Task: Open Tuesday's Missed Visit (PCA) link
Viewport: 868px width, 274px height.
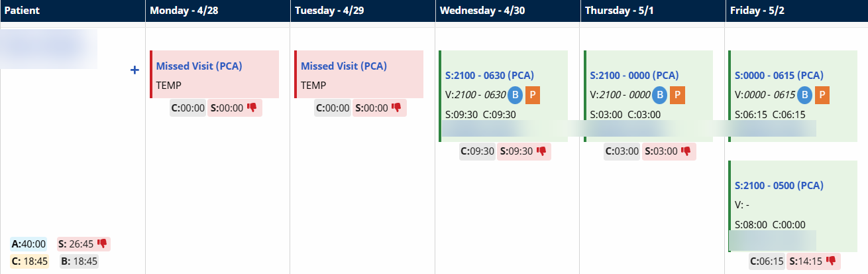Action: pos(343,66)
